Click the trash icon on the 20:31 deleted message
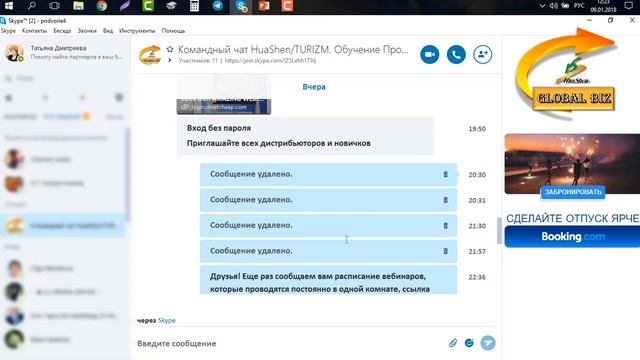The image size is (640, 360). [445, 200]
